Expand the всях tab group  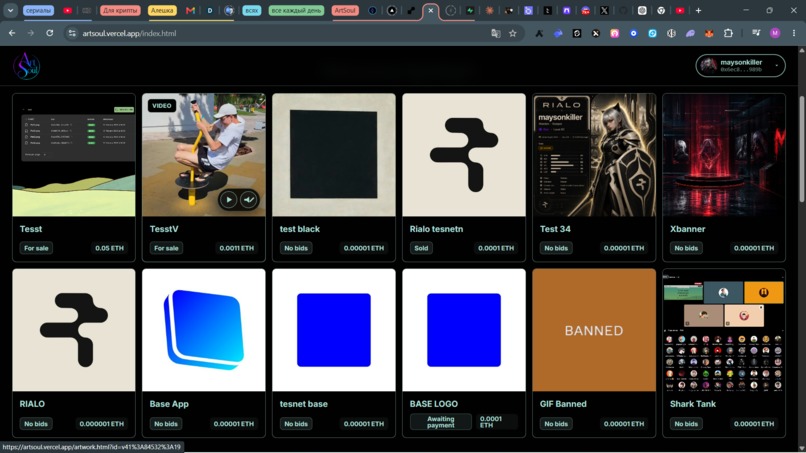click(x=251, y=10)
